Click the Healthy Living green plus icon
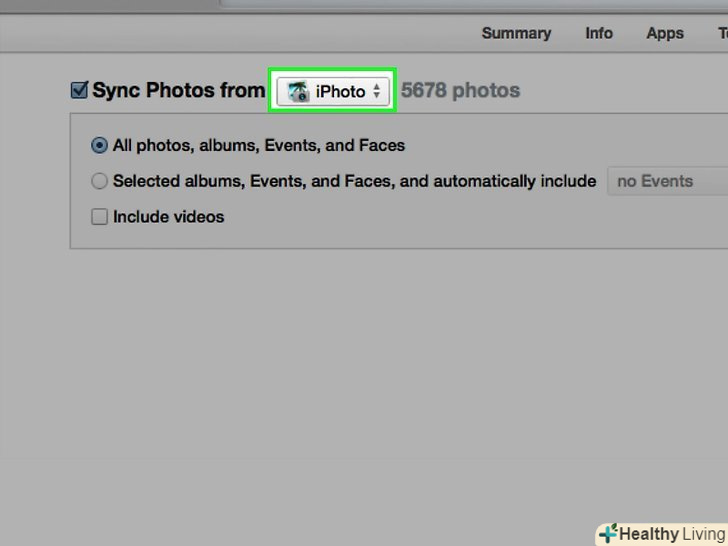Viewport: 728px width, 546px height. coord(607,533)
